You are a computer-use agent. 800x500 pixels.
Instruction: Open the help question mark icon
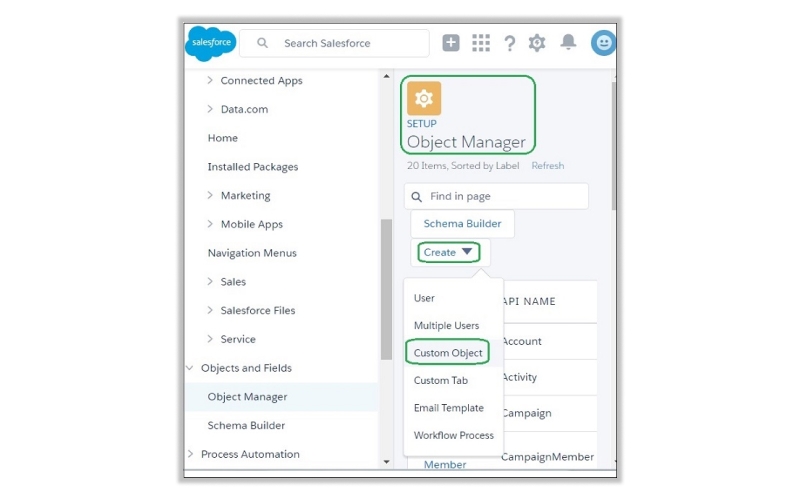[509, 43]
